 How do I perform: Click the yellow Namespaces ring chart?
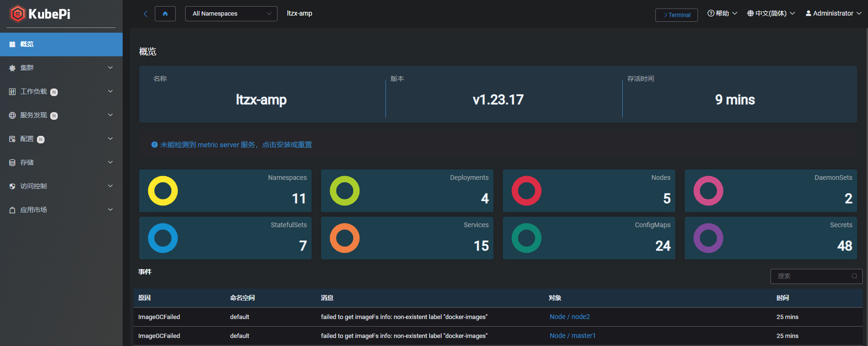pyautogui.click(x=163, y=191)
